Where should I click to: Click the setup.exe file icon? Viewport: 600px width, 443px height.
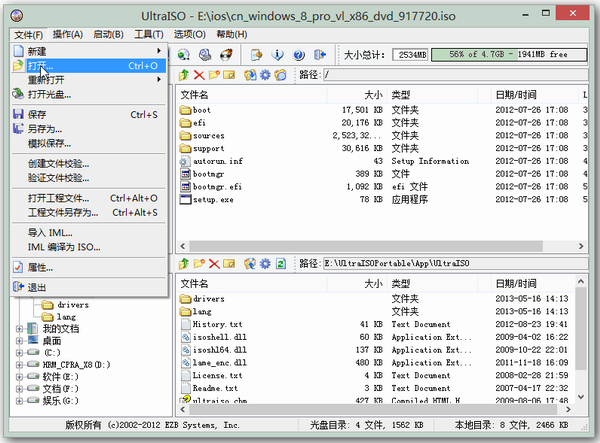185,199
